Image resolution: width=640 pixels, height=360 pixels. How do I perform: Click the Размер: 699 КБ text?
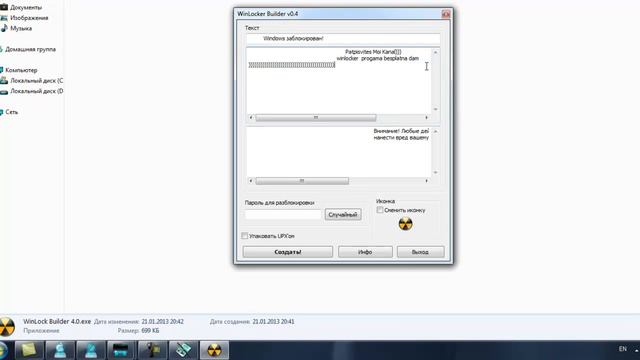(138, 331)
